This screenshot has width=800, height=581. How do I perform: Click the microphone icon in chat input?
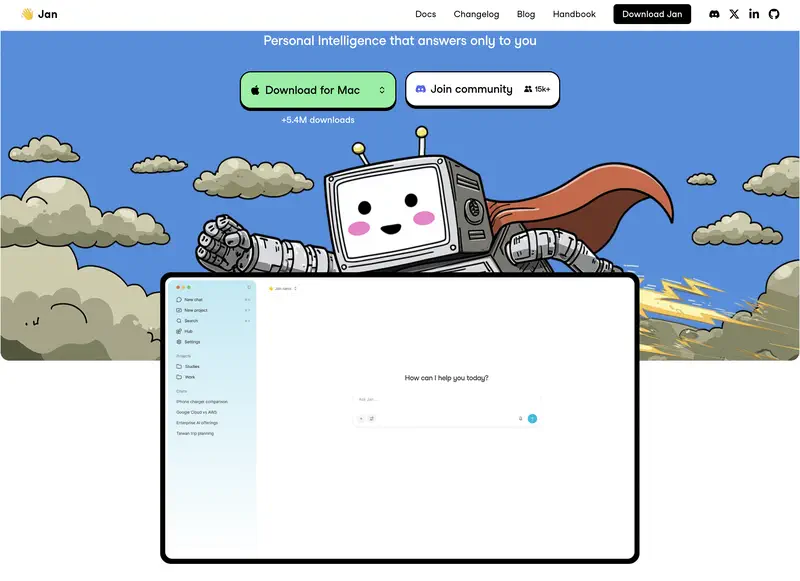(520, 418)
